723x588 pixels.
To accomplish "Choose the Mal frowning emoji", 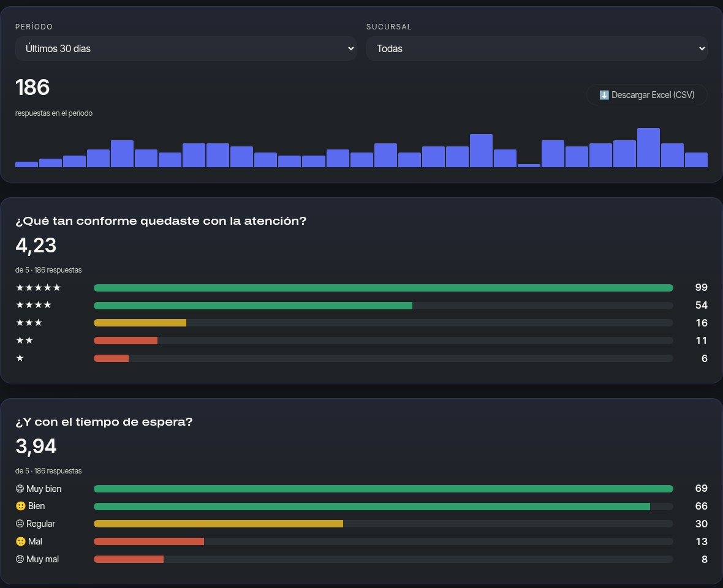I will (20, 541).
